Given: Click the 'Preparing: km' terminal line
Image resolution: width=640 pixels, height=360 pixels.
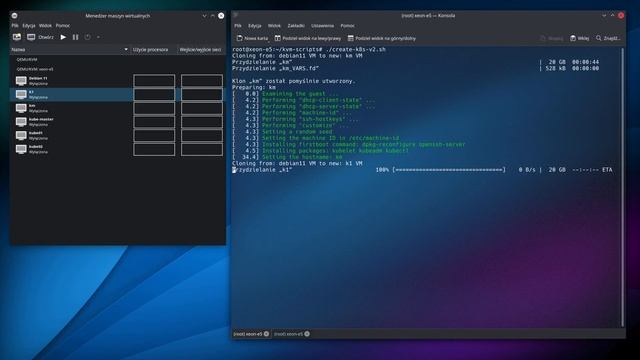Looking at the screenshot, I should coord(254,87).
